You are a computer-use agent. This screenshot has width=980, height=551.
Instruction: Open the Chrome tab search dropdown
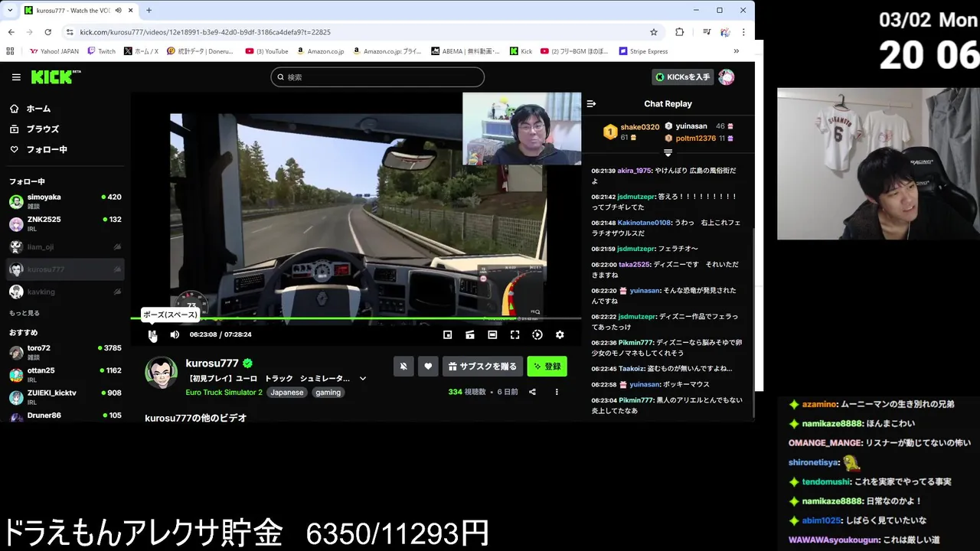10,10
